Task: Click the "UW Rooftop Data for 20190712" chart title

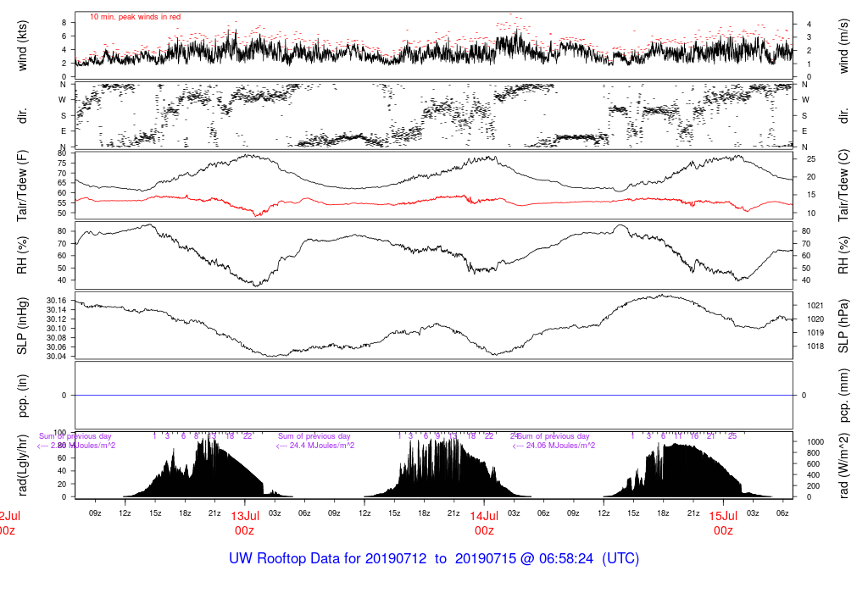Action: tap(328, 558)
